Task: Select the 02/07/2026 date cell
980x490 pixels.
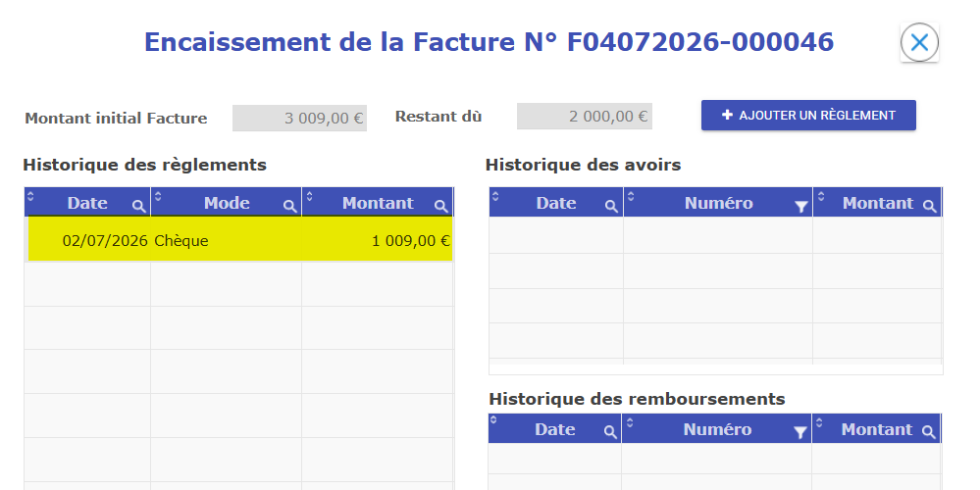Action: tap(89, 240)
